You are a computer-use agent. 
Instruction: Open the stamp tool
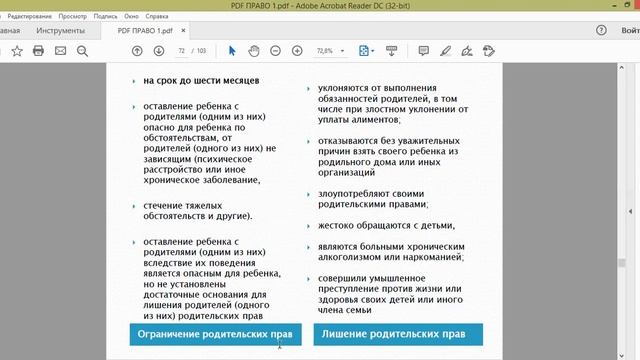[489, 51]
